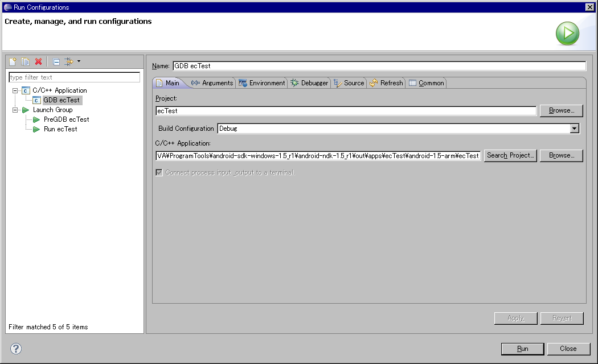The image size is (598, 364).
Task: Select the PreGDB ecTest tree item
Action: (x=67, y=119)
